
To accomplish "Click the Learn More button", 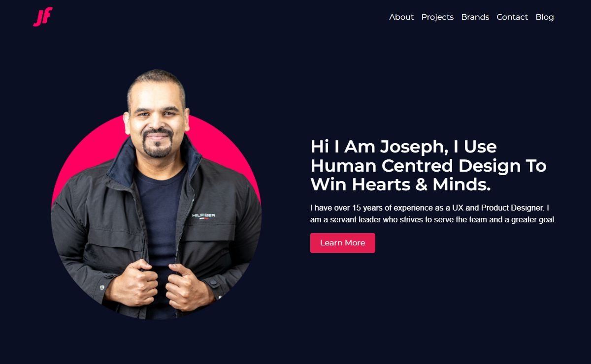I will (343, 243).
